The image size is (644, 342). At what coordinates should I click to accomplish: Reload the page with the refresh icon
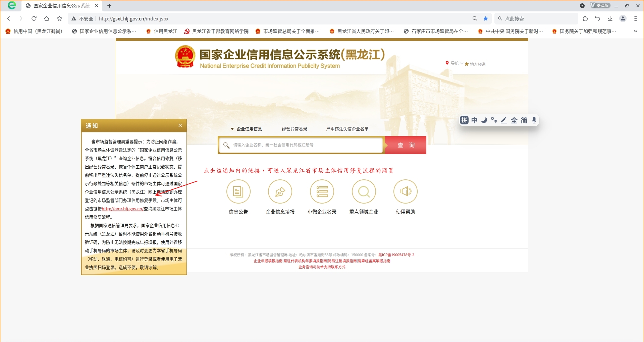point(34,19)
